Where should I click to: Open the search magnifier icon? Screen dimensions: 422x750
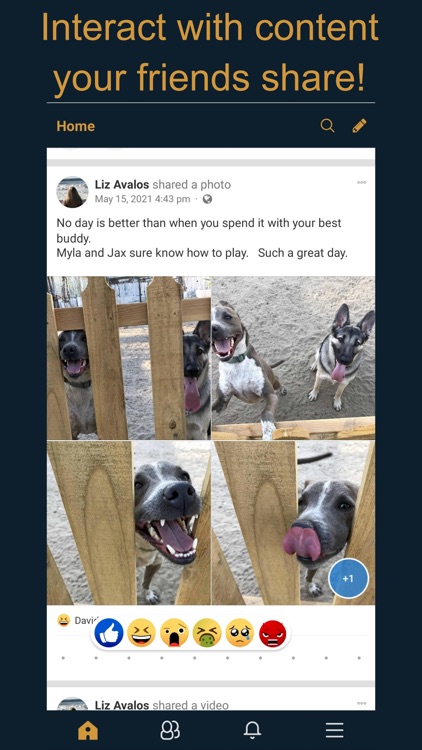(327, 126)
